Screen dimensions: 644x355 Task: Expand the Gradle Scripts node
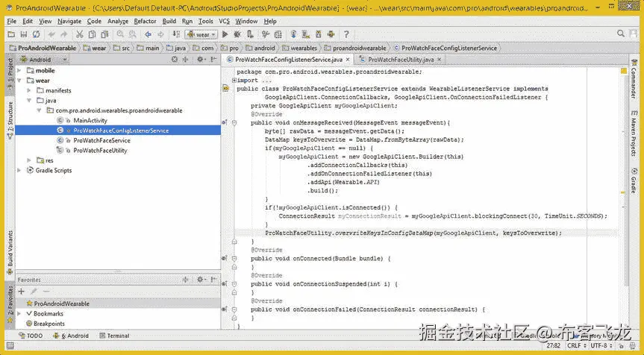click(x=19, y=170)
